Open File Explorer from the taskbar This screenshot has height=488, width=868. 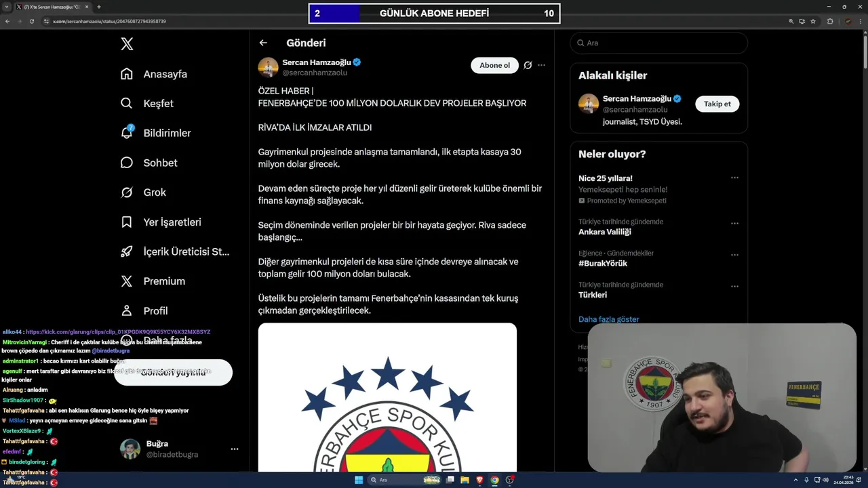[465, 480]
